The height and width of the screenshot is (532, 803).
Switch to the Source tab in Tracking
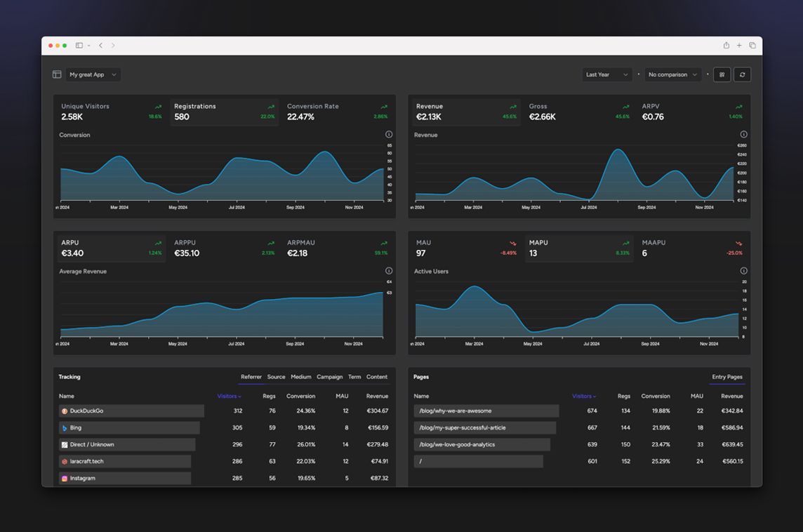[277, 376]
